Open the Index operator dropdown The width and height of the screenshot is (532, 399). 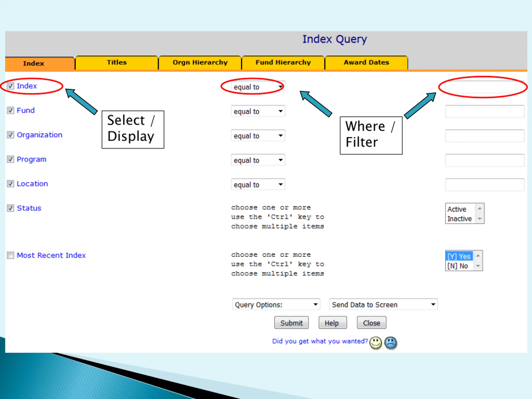click(x=258, y=87)
